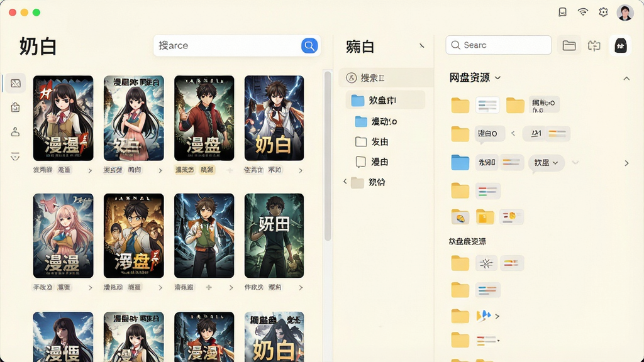This screenshot has width=644, height=362.
Task: Open the user avatar at top right
Action: (x=625, y=13)
